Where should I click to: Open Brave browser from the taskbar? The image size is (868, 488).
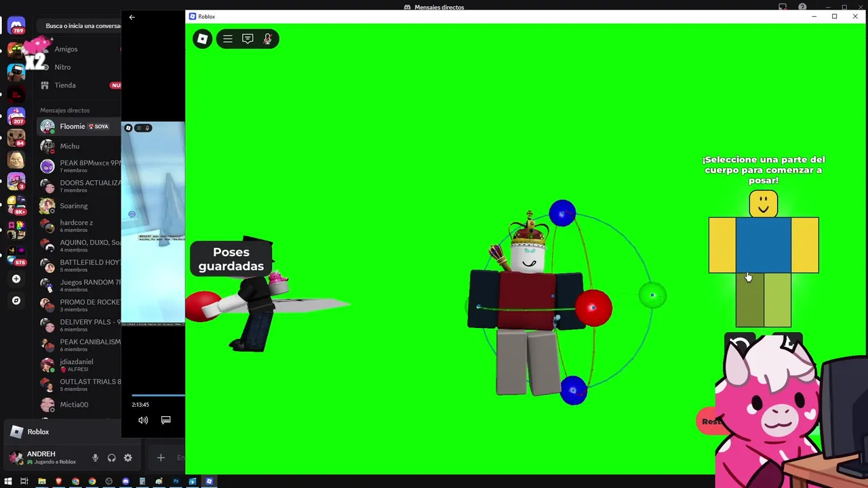[59, 481]
